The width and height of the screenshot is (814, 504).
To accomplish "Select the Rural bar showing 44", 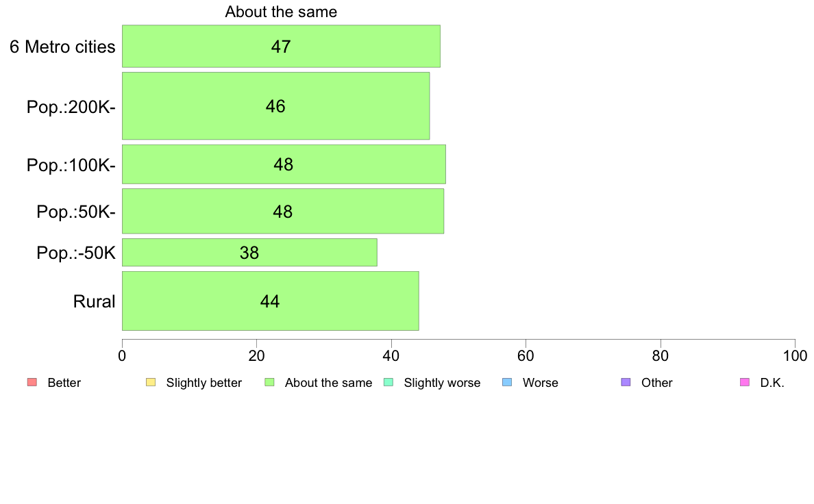I will point(271,301).
